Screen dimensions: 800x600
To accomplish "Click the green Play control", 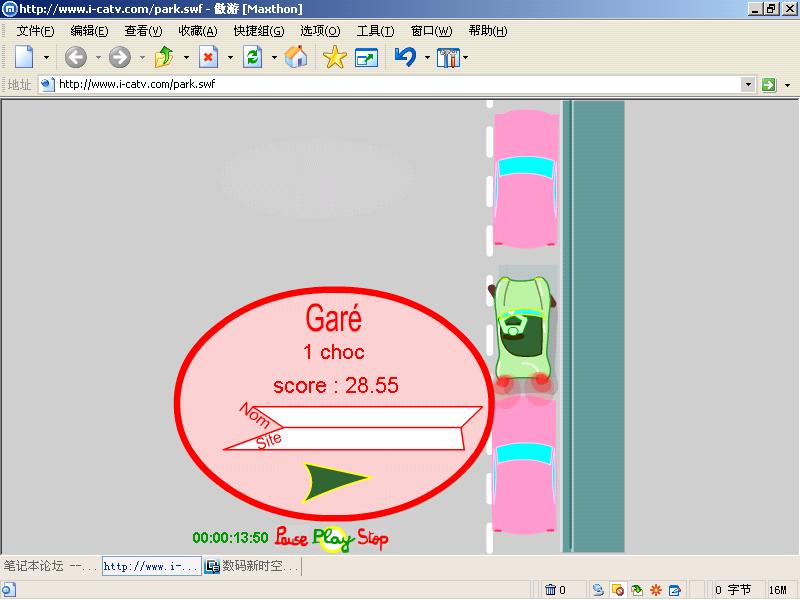I will 333,539.
